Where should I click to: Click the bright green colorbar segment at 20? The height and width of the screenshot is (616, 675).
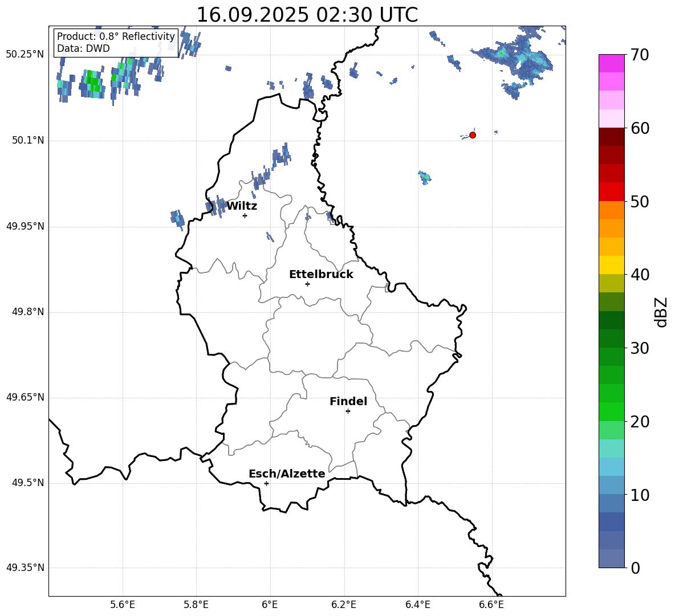point(611,411)
